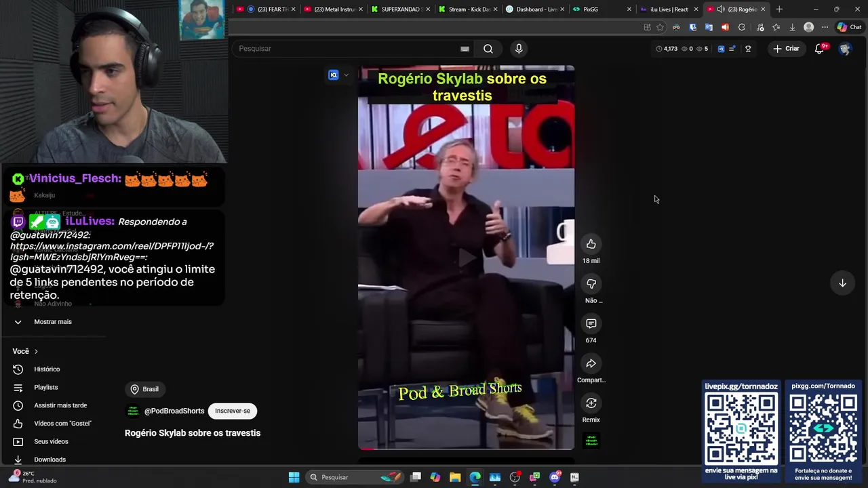Open the Windows Start menu
This screenshot has height=488, width=868.
pos(294,477)
